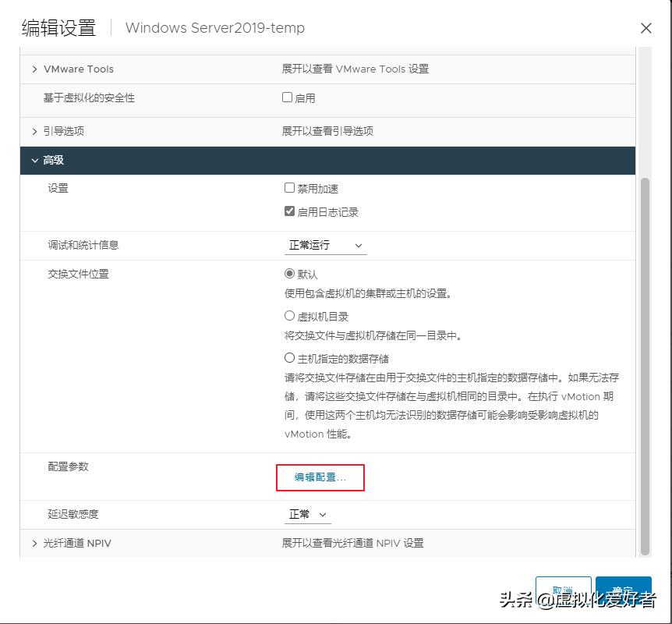672x624 pixels.
Task: Enable 基于虚拟化的安全性 启用 checkbox
Action: coord(288,97)
